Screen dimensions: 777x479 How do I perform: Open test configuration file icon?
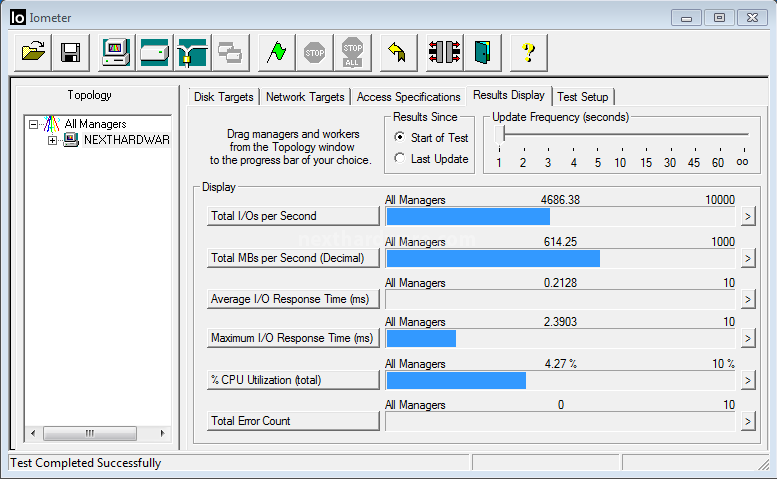tap(33, 53)
